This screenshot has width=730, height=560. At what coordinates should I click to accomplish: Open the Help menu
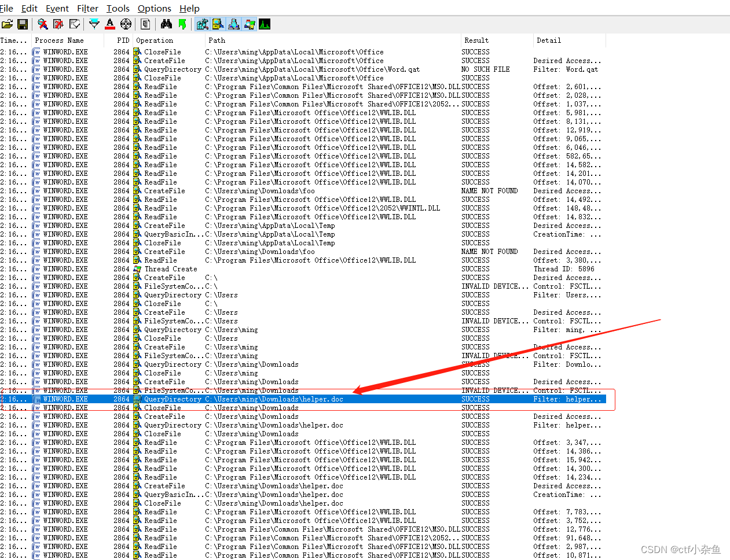[x=189, y=9]
